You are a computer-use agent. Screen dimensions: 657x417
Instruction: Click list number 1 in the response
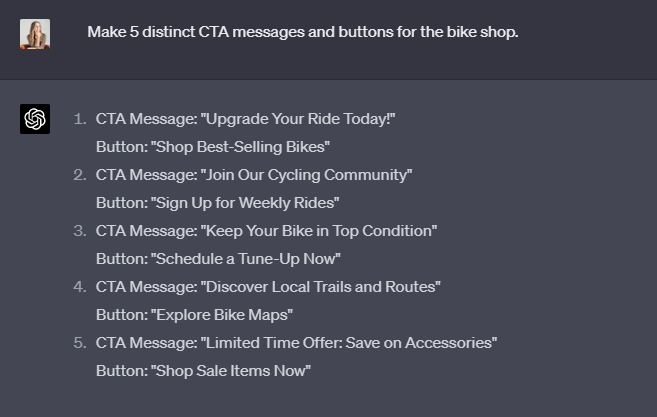pos(80,119)
